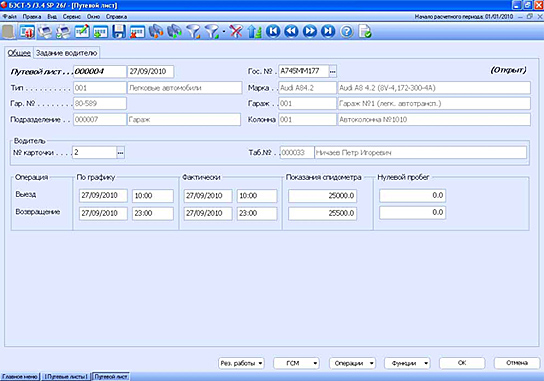Image resolution: width=544 pixels, height=381 pixels.
Task: Open the Сервис menu
Action: point(71,16)
